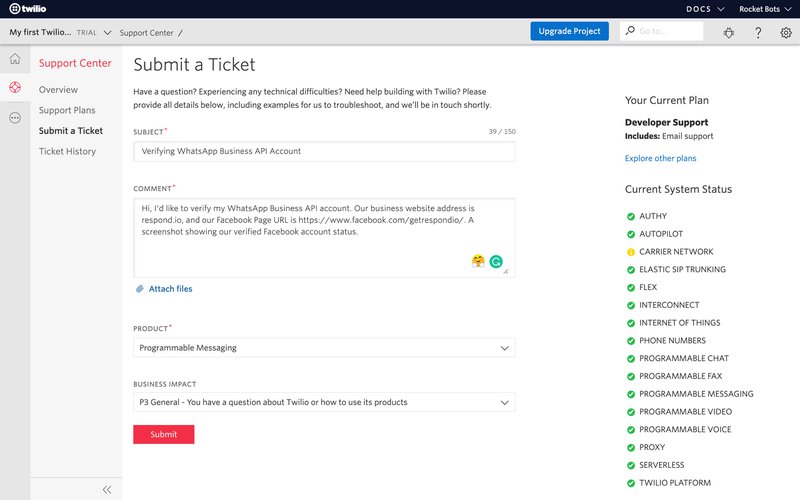Viewport: 800px width, 500px height.
Task: Click the paperclip attach icon
Action: coord(139,289)
